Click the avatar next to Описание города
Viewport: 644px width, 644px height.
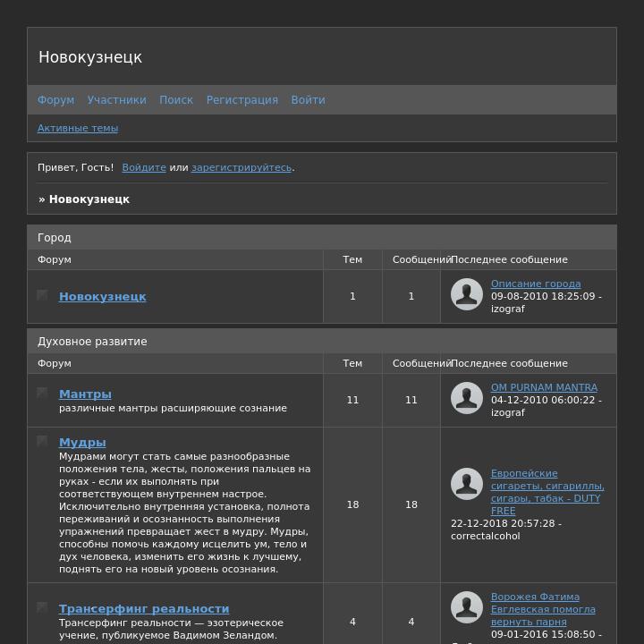467,294
